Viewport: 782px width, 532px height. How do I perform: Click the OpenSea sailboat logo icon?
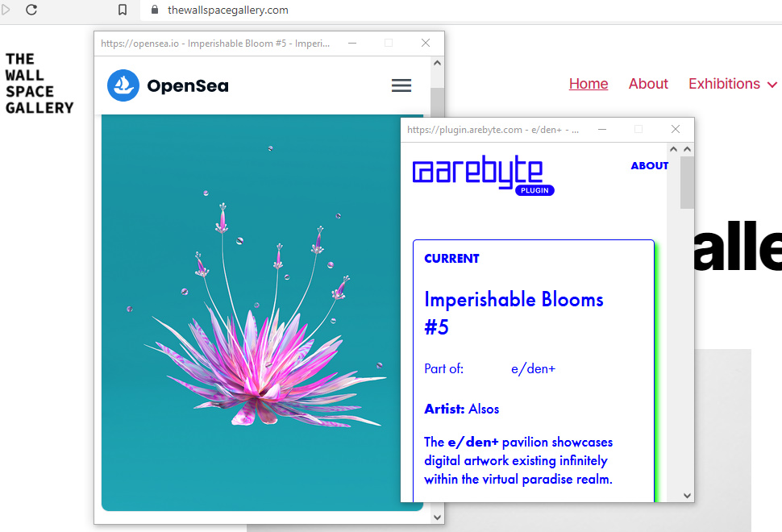coord(123,85)
